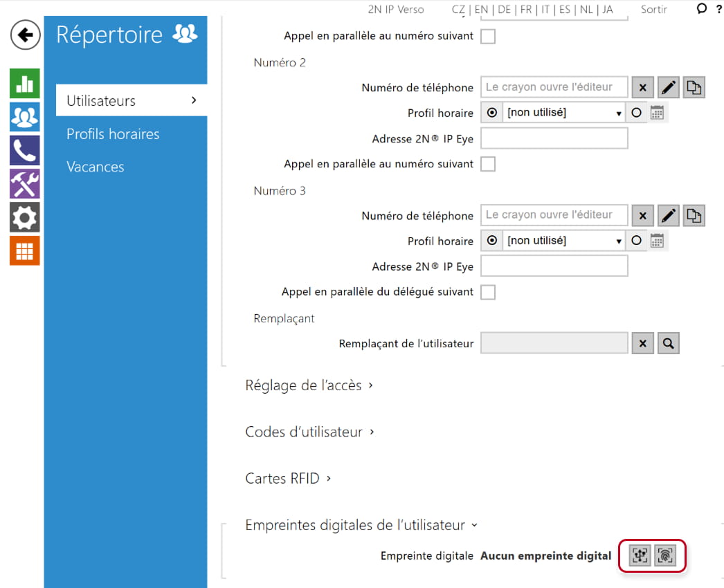Clear Numéro 2 phone number with X

[643, 87]
